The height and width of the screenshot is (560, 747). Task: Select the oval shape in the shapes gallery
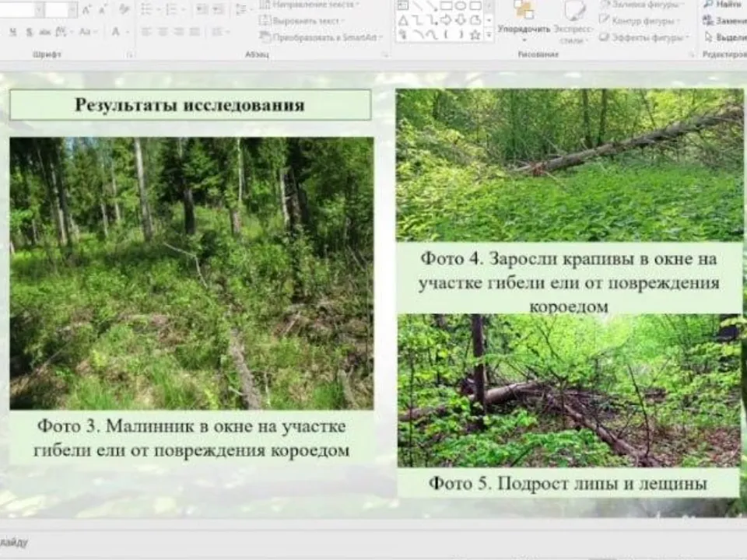pyautogui.click(x=461, y=6)
